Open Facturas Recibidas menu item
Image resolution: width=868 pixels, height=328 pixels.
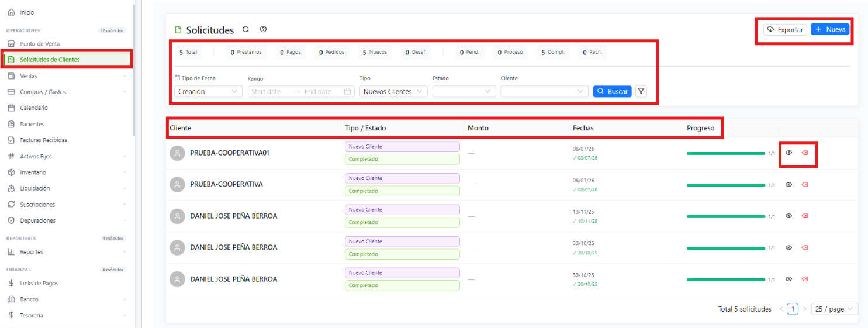pyautogui.click(x=67, y=140)
